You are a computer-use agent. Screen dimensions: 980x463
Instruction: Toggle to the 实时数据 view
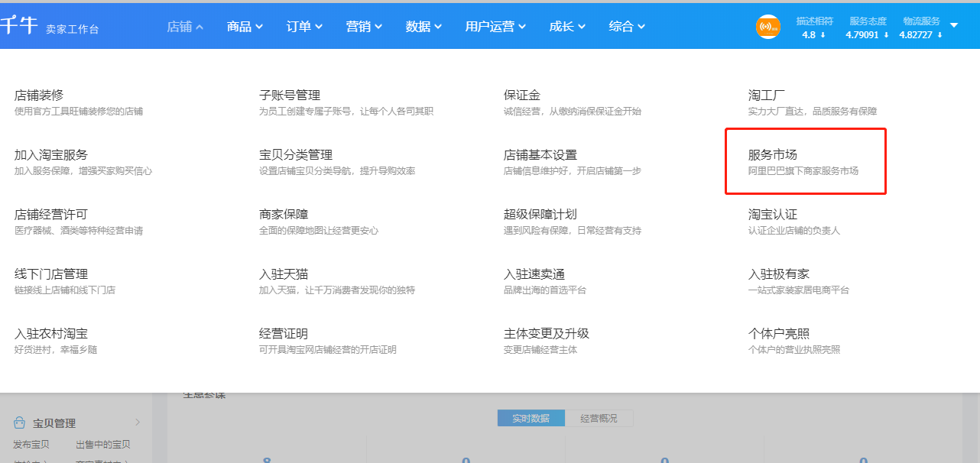tap(531, 418)
